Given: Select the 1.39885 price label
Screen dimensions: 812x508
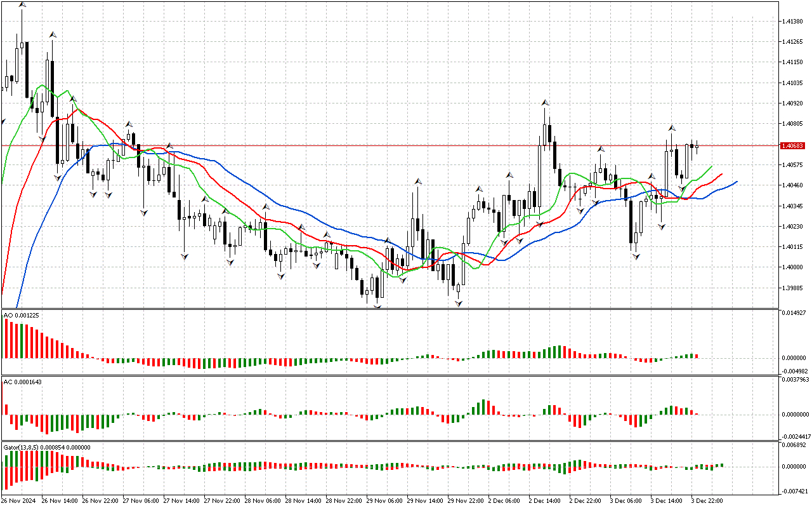Looking at the screenshot, I should click(792, 288).
